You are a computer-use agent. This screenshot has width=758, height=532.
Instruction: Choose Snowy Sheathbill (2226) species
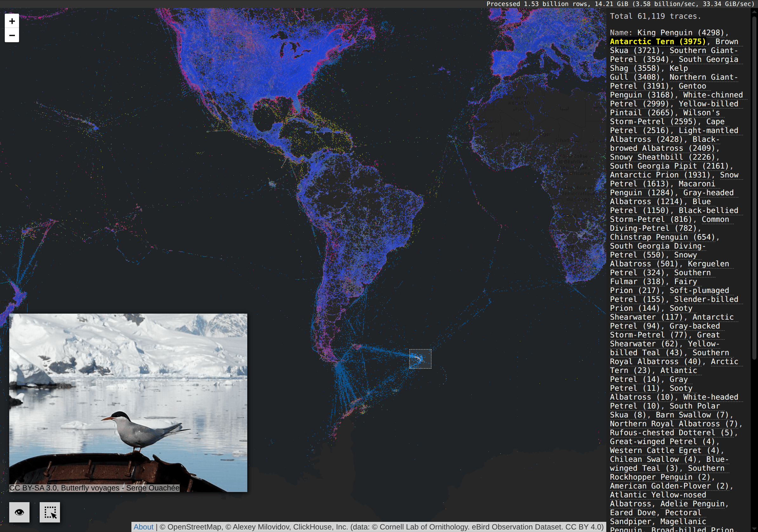[x=662, y=157]
